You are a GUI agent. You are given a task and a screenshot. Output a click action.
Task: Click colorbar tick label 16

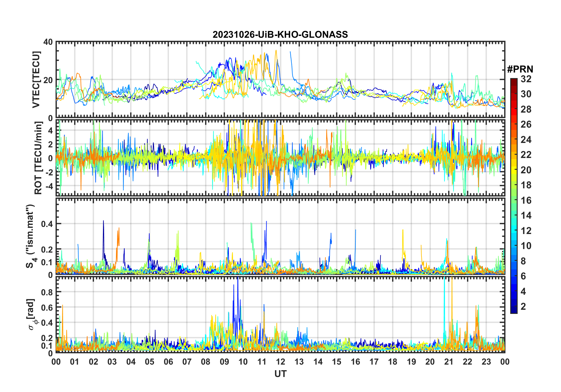click(526, 200)
